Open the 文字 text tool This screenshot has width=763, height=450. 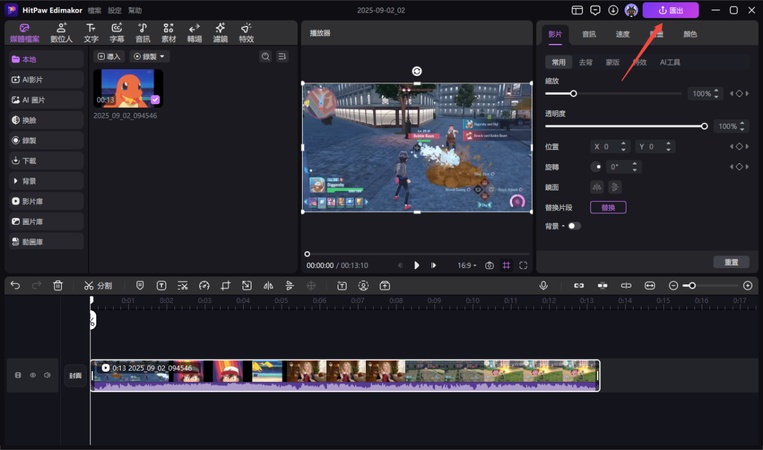(x=91, y=33)
